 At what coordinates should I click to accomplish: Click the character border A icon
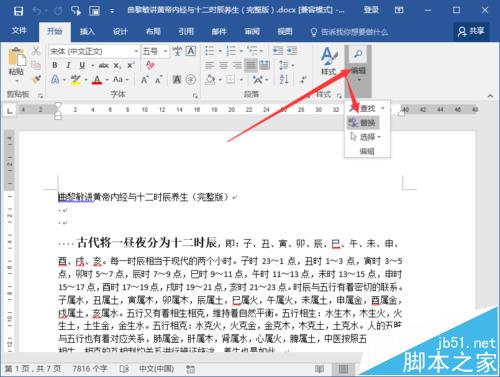coord(191,51)
